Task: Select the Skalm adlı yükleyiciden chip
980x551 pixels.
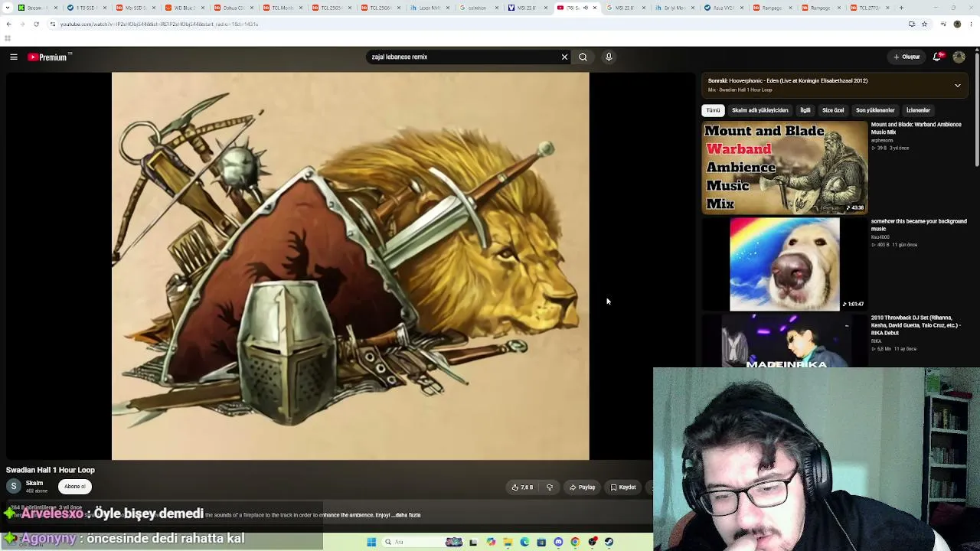Action: pos(759,110)
